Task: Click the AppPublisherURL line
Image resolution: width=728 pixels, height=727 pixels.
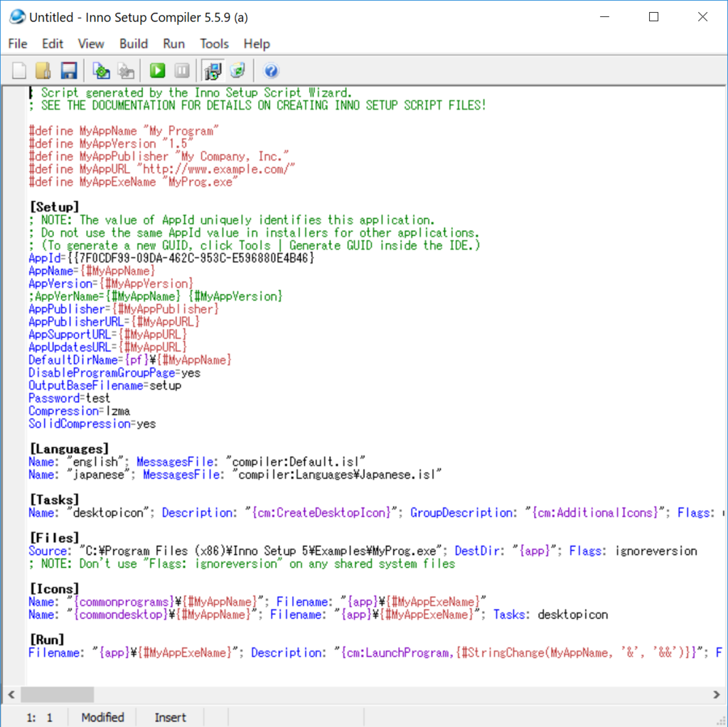Action: pyautogui.click(x=114, y=322)
